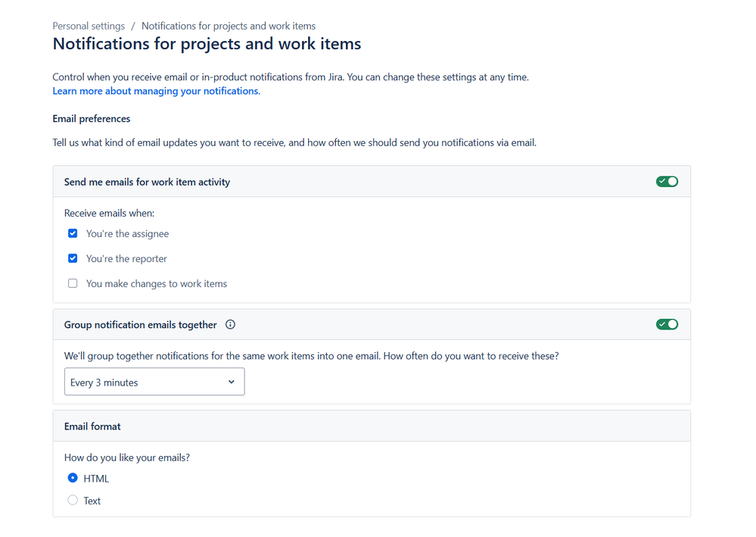
Task: Click the Email format section header
Action: click(92, 426)
